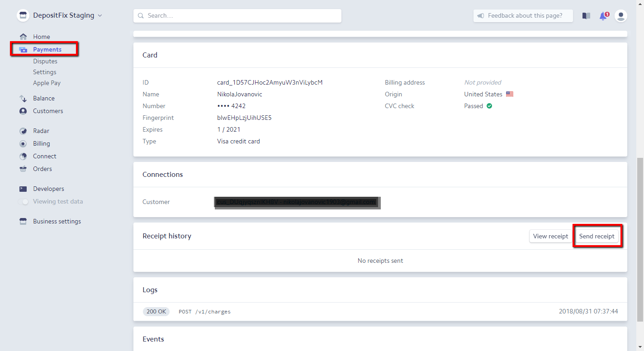The height and width of the screenshot is (351, 644).
Task: Click the Orders basket icon
Action: point(23,169)
